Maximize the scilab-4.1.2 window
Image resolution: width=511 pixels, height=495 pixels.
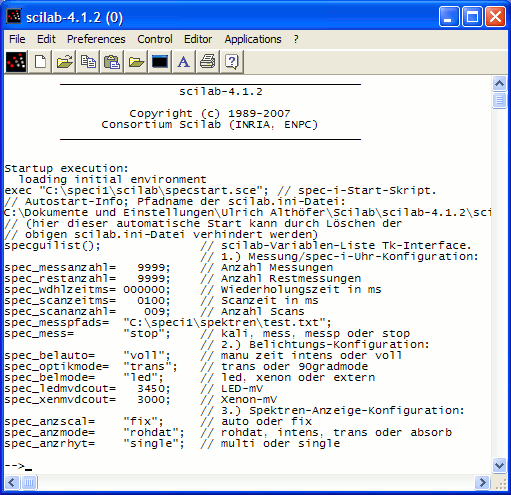click(x=472, y=17)
